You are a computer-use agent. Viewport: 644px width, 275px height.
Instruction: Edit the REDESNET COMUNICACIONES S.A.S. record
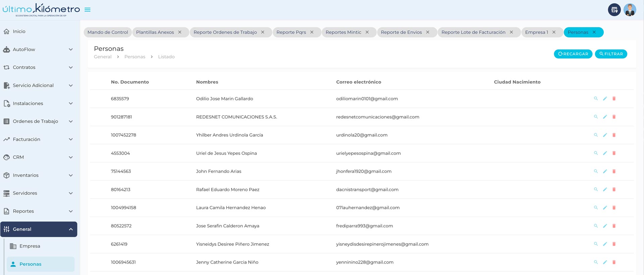click(x=605, y=117)
